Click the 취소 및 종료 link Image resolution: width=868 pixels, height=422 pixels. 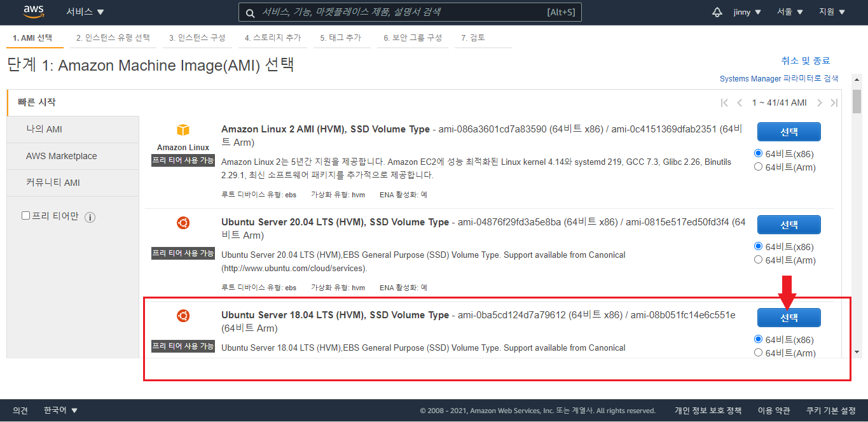[806, 60]
